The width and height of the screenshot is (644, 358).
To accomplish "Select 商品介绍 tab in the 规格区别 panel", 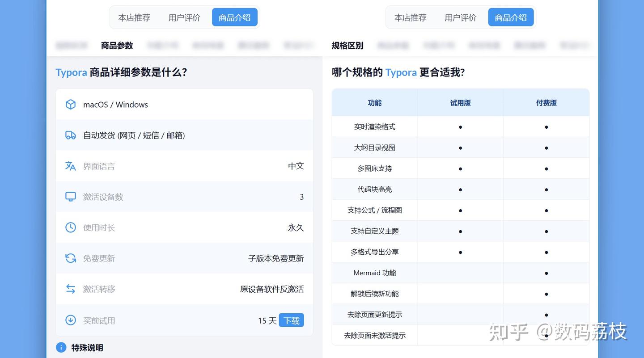I will [x=511, y=17].
